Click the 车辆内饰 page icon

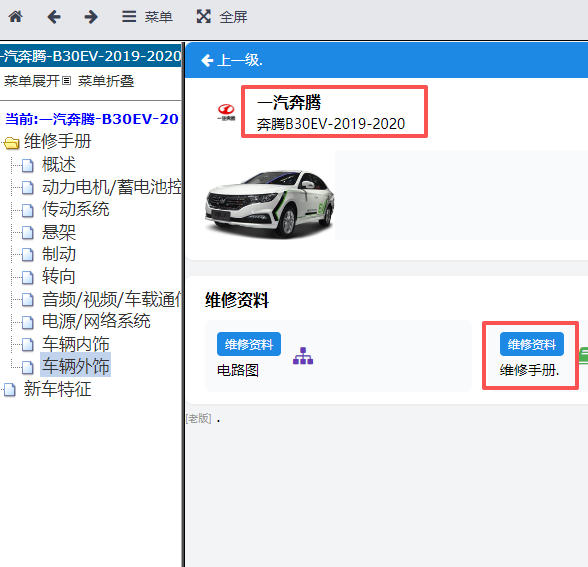(27, 345)
